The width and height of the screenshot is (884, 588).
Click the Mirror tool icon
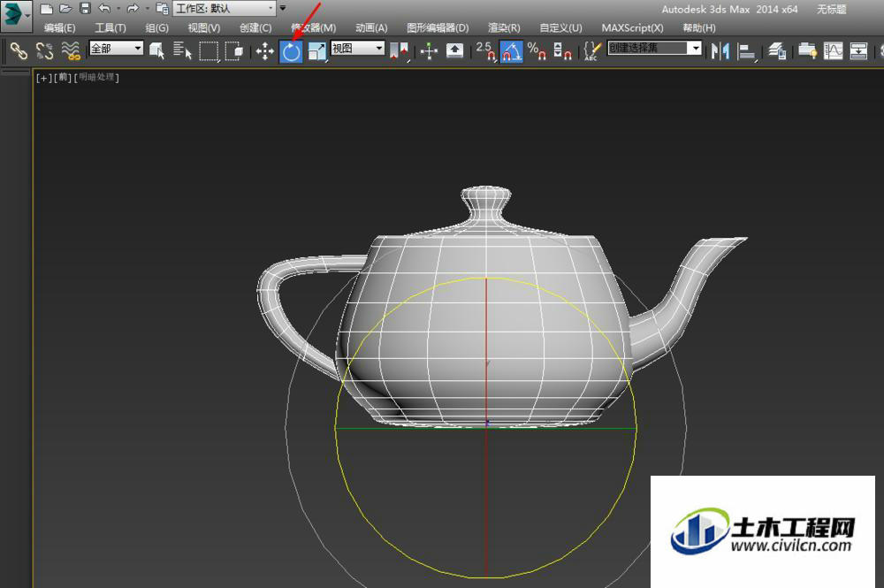click(720, 51)
